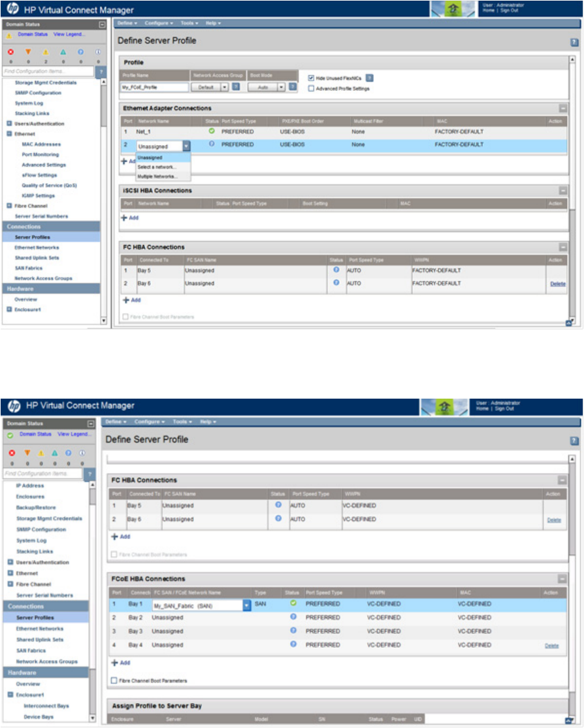
Task: Click the yellow warning status icon in the top window
Action: (x=46, y=52)
